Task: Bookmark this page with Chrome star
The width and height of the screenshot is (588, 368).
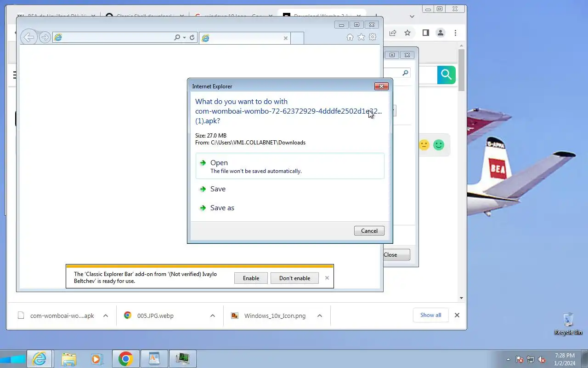Action: click(x=407, y=33)
